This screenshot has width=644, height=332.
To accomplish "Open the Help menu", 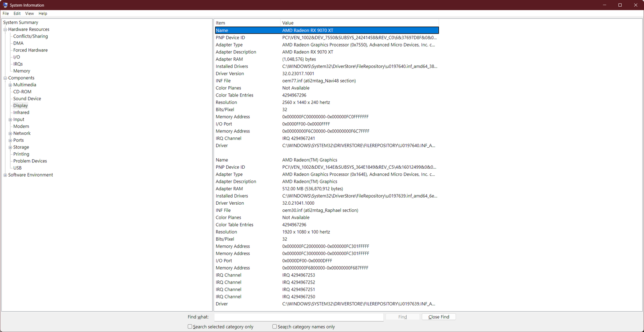I will [43, 13].
